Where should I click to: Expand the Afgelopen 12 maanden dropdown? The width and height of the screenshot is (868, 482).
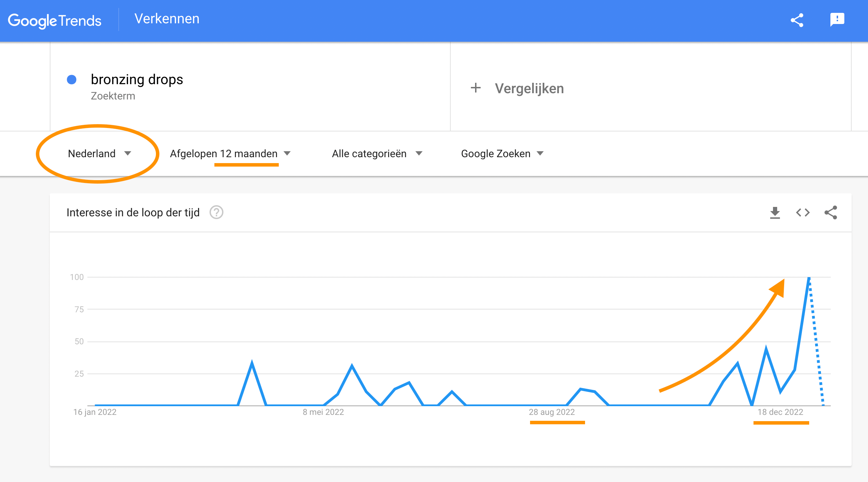pyautogui.click(x=230, y=153)
